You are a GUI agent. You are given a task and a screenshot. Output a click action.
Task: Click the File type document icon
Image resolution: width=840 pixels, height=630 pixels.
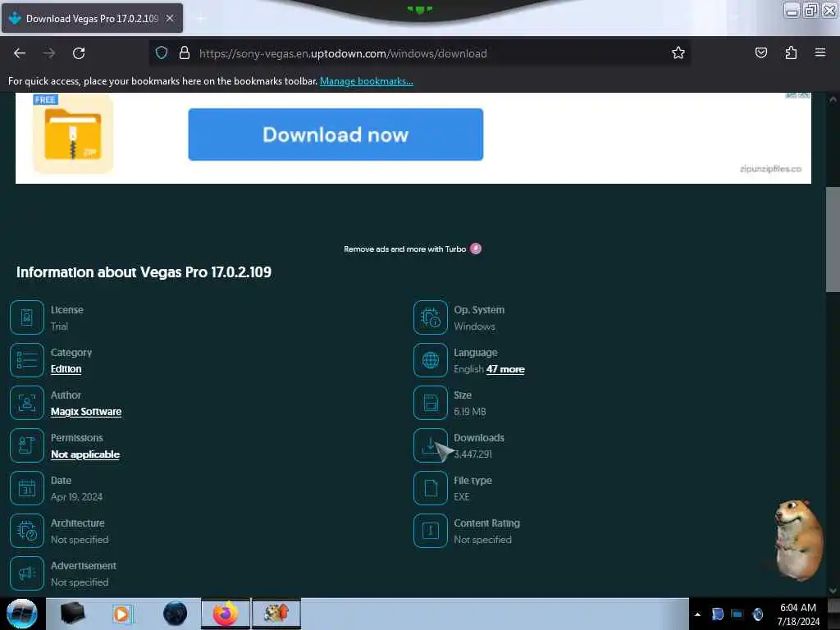pos(430,488)
